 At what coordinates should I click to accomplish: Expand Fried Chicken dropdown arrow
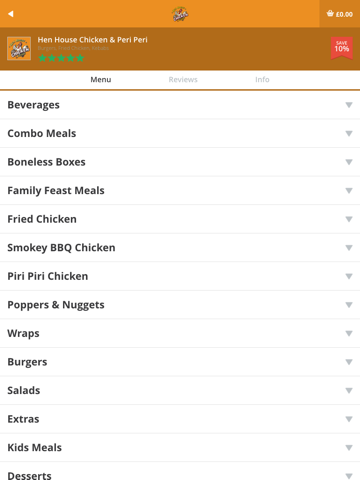(x=349, y=219)
